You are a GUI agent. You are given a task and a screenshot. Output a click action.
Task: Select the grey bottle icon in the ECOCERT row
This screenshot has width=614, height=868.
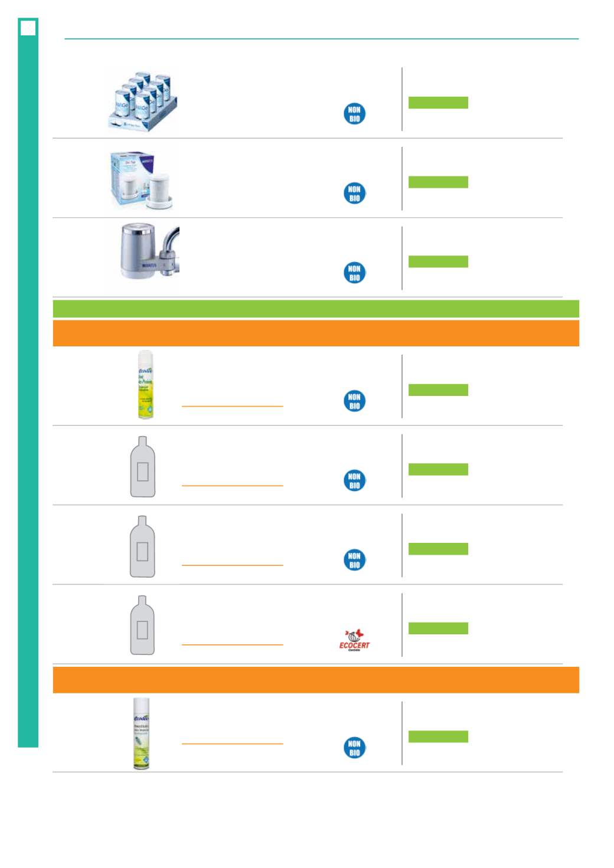(142, 625)
